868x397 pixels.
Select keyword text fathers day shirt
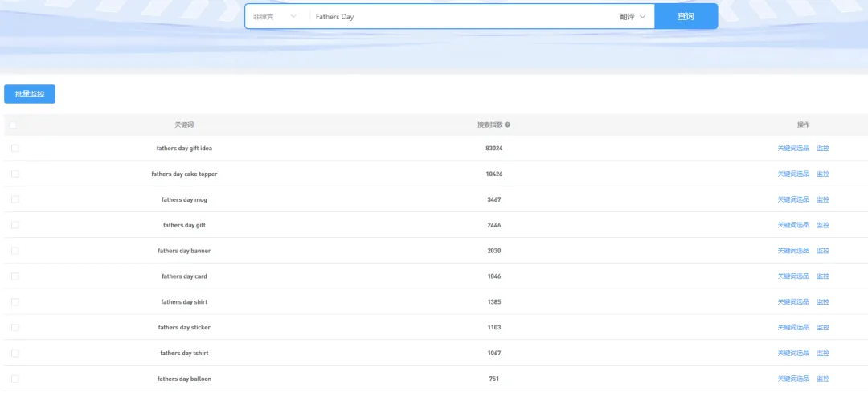[184, 301]
